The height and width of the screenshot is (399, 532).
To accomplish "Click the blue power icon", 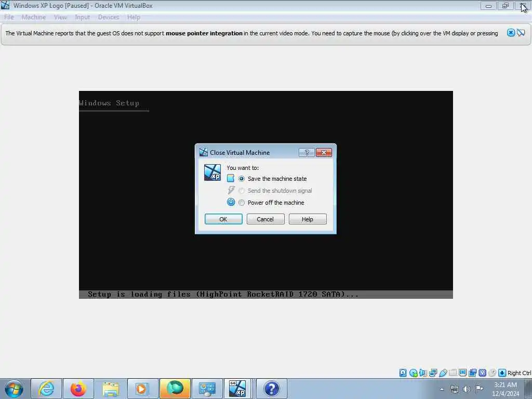I will [x=231, y=202].
